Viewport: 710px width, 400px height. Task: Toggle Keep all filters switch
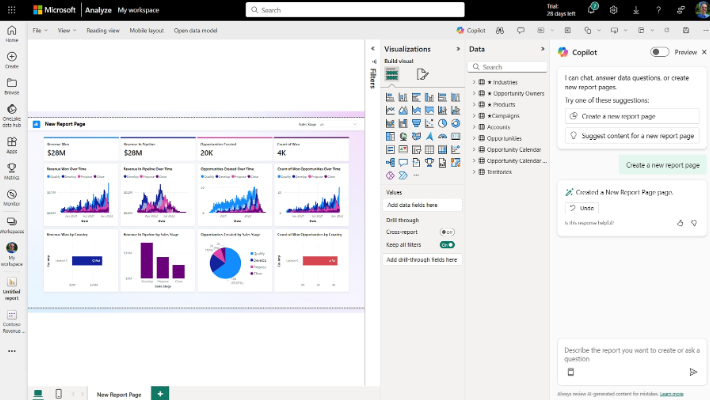pyautogui.click(x=447, y=245)
